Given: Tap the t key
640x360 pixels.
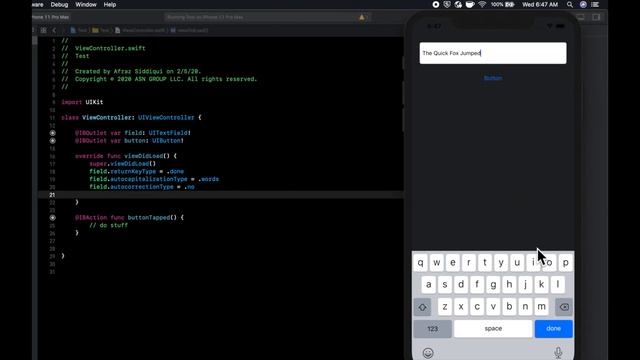Looking at the screenshot, I should (x=485, y=263).
